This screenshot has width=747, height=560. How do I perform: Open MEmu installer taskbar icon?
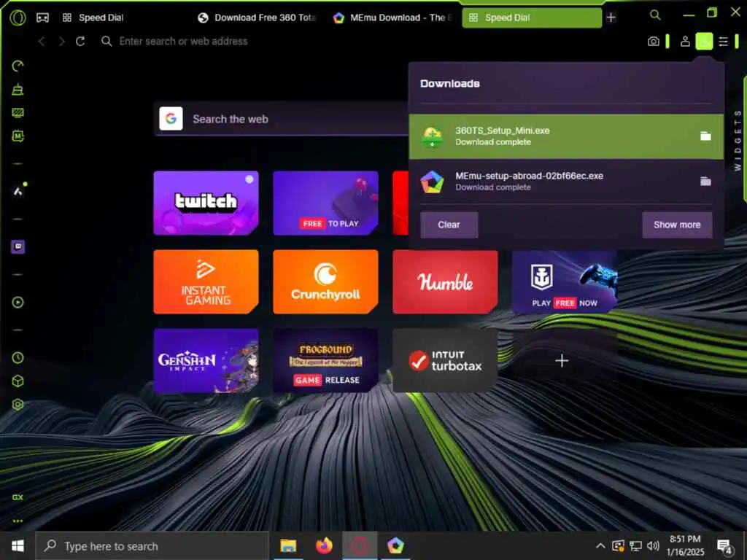point(395,545)
